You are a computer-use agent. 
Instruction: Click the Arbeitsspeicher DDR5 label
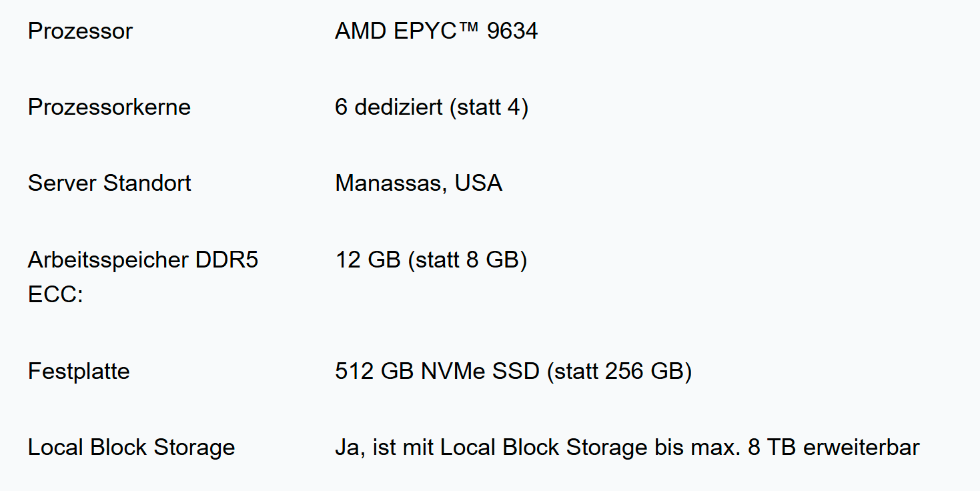143,260
